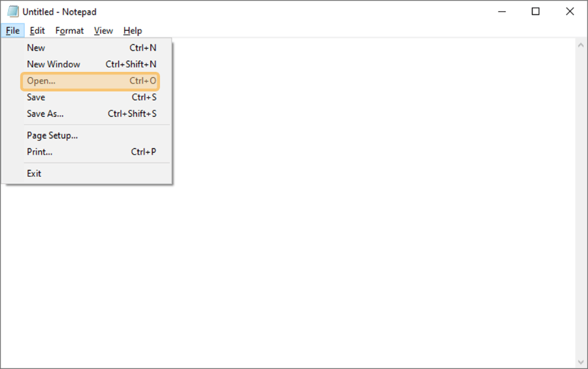The height and width of the screenshot is (369, 588).
Task: Open the Edit menu
Action: 37,31
